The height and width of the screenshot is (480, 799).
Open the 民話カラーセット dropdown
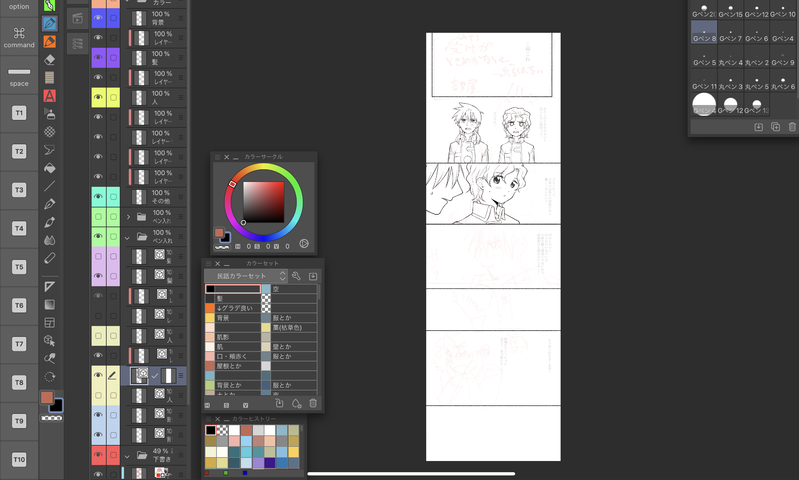click(x=246, y=276)
